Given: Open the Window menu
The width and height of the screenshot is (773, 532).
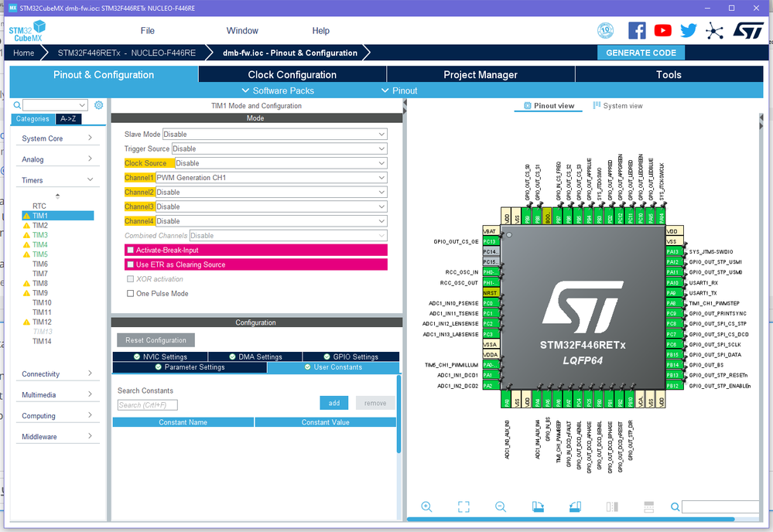Looking at the screenshot, I should point(242,30).
